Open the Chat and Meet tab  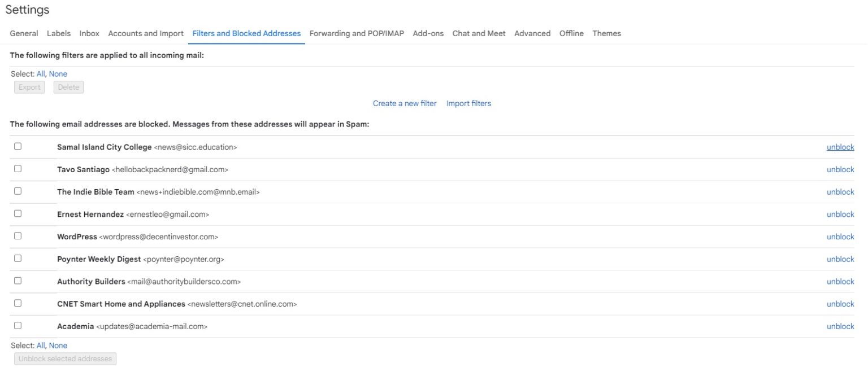tap(479, 33)
